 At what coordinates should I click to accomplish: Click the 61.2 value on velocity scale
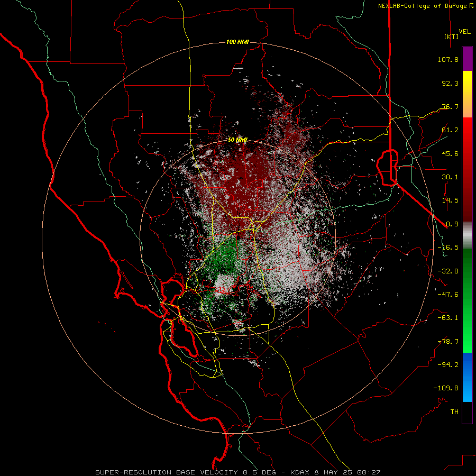(x=450, y=130)
